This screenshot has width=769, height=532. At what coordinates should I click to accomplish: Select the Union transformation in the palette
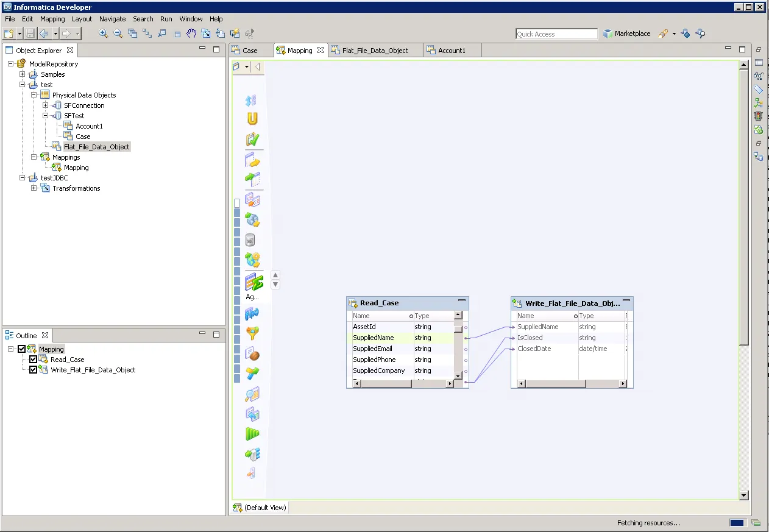tap(252, 118)
